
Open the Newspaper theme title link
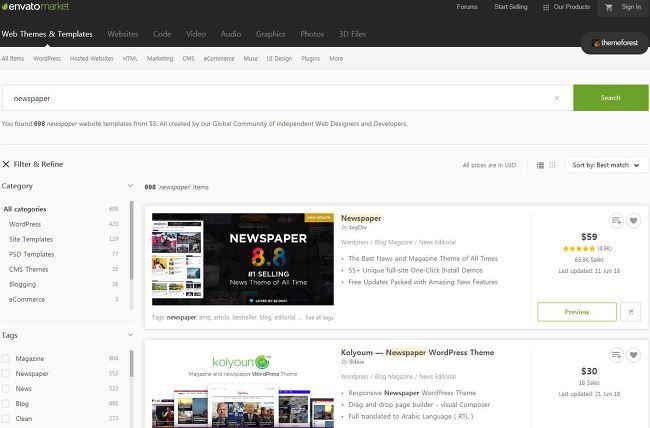[361, 218]
